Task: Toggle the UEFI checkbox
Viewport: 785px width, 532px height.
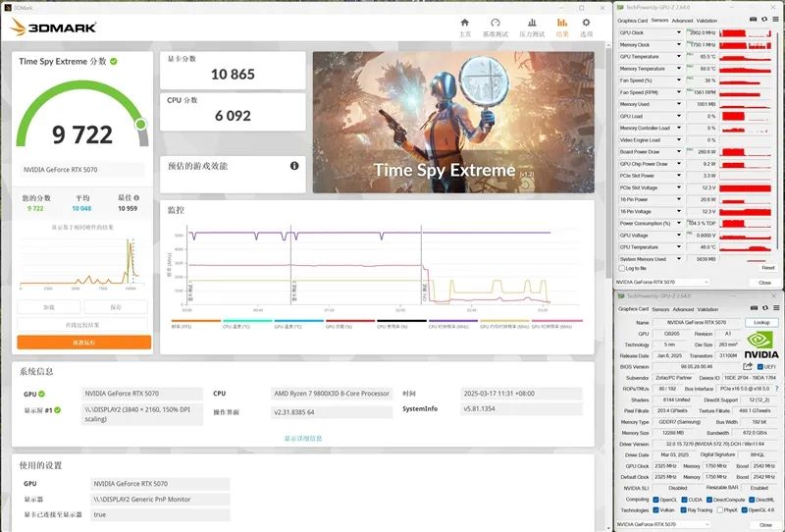Action: pos(760,367)
